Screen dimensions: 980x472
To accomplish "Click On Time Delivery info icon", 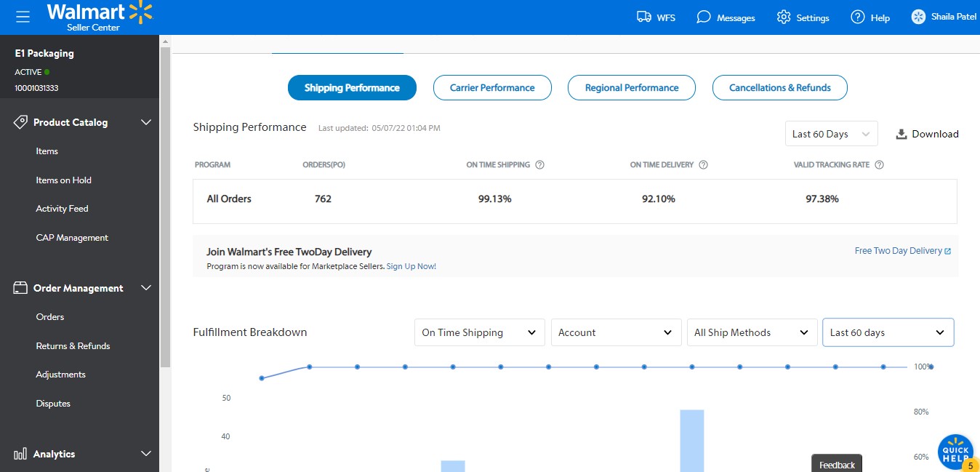I will click(x=703, y=165).
